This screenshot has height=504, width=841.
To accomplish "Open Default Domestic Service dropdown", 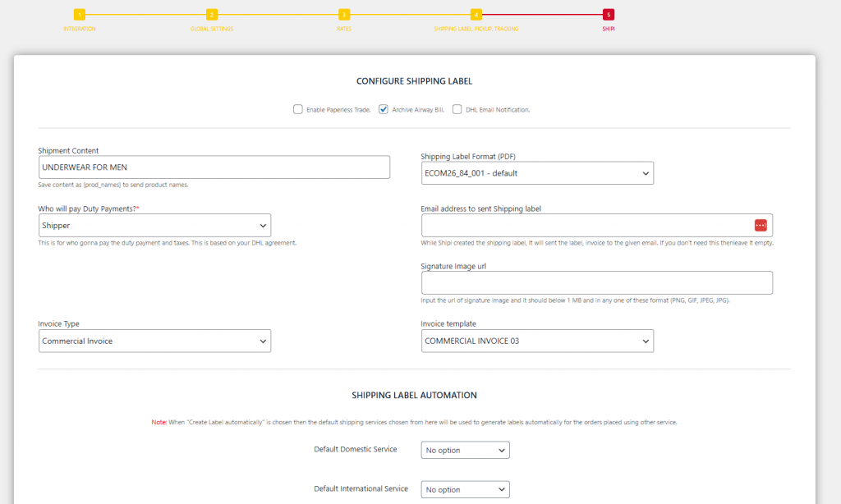I will (466, 450).
